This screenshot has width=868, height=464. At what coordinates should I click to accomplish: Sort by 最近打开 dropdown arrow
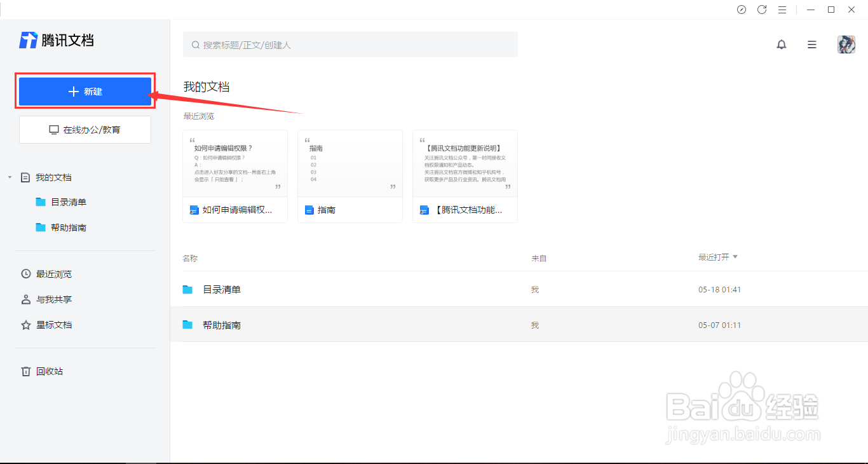pos(735,257)
